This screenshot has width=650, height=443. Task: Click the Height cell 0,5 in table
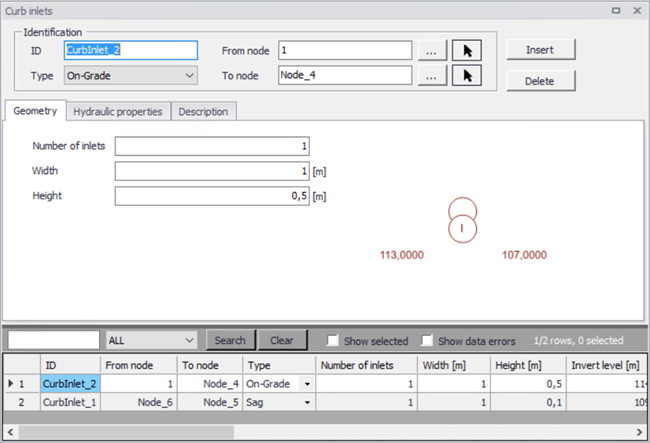coord(528,384)
